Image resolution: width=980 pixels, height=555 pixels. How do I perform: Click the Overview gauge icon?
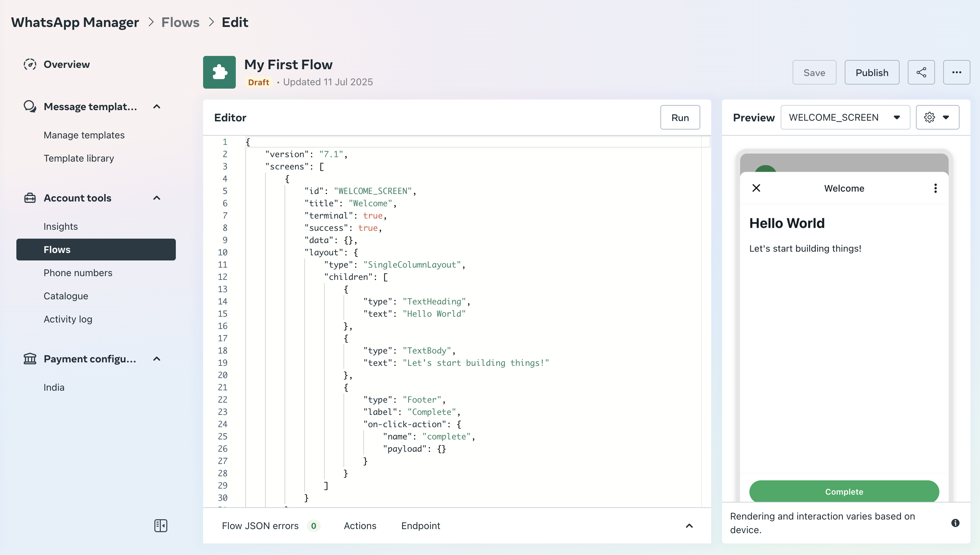coord(30,64)
